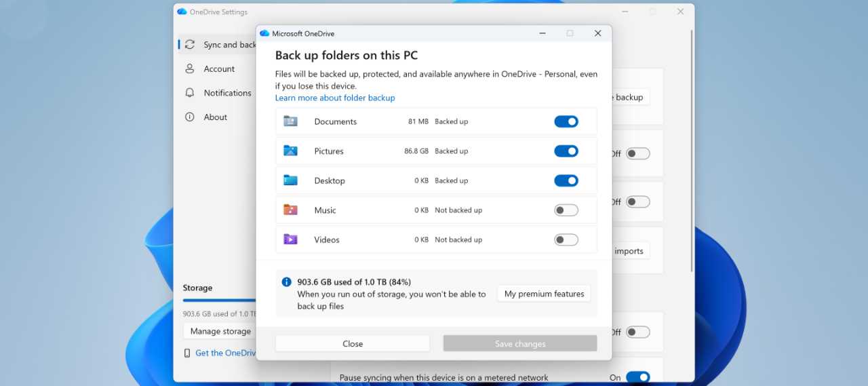Image resolution: width=868 pixels, height=386 pixels.
Task: Click the Videos folder icon
Action: click(290, 239)
